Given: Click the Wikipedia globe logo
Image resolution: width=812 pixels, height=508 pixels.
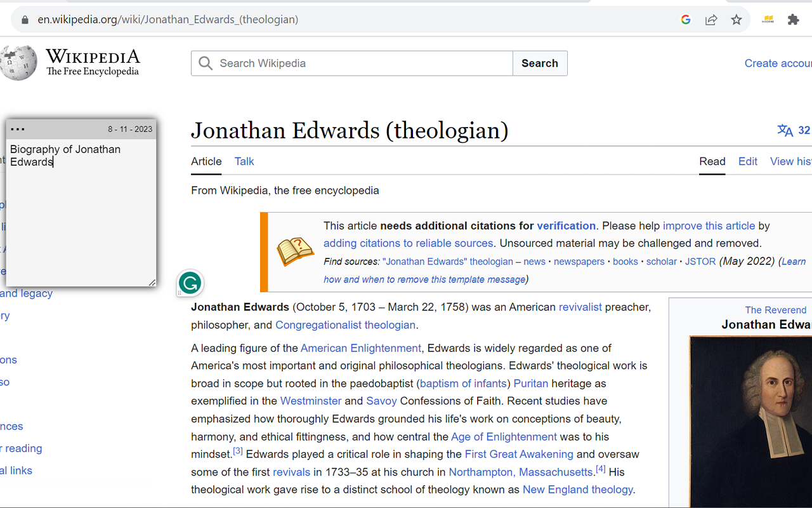Looking at the screenshot, I should [x=18, y=63].
